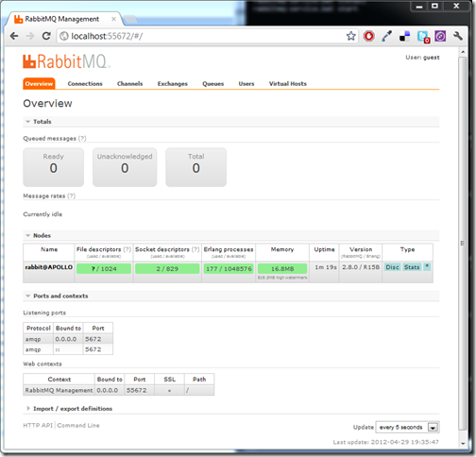Open the update interval dropdown
The width and height of the screenshot is (476, 457).
(407, 427)
